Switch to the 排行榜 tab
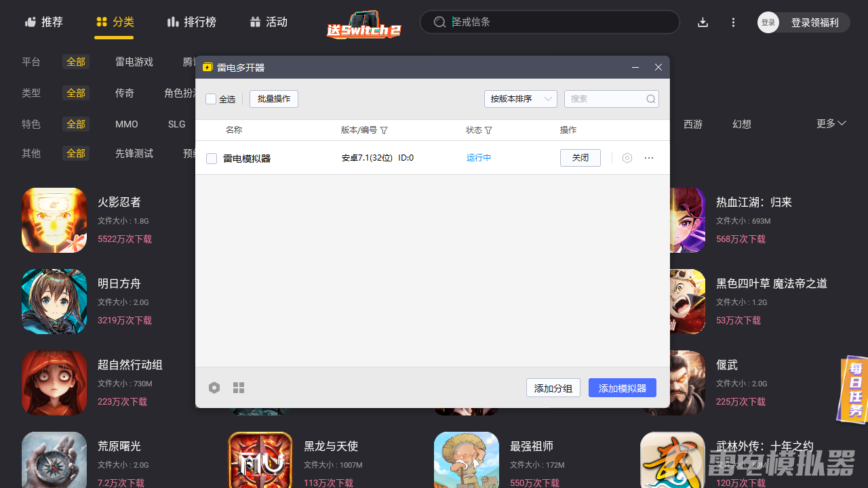 pos(192,22)
